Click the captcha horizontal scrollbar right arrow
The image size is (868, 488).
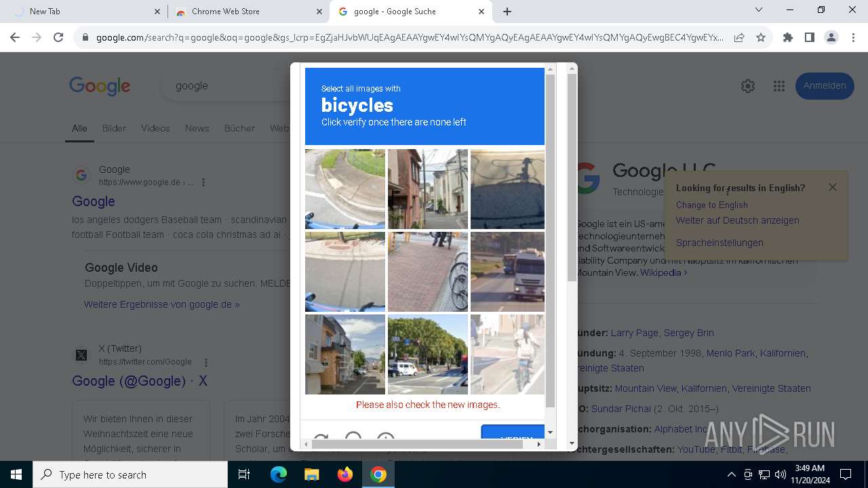539,444
